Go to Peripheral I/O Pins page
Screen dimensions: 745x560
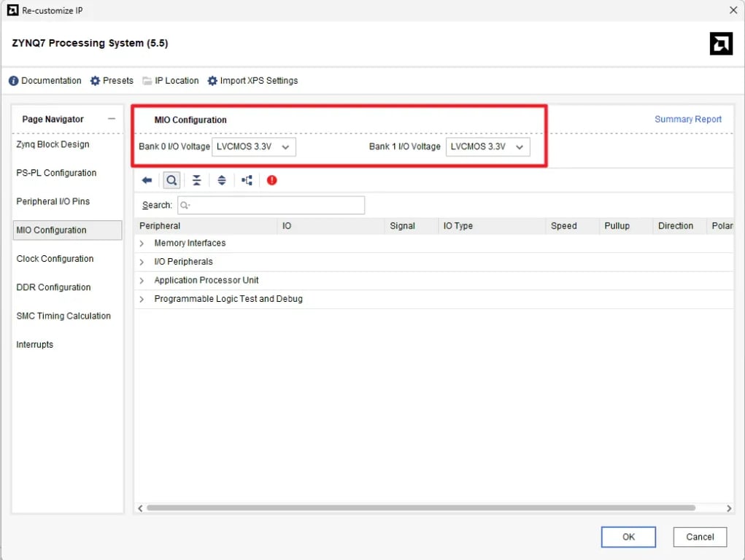(53, 201)
